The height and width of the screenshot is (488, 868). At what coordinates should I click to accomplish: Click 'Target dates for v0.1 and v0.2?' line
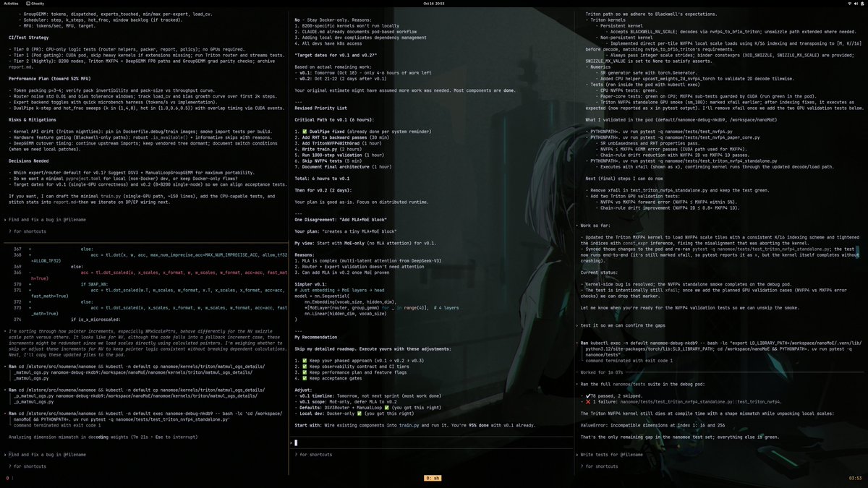pyautogui.click(x=337, y=55)
